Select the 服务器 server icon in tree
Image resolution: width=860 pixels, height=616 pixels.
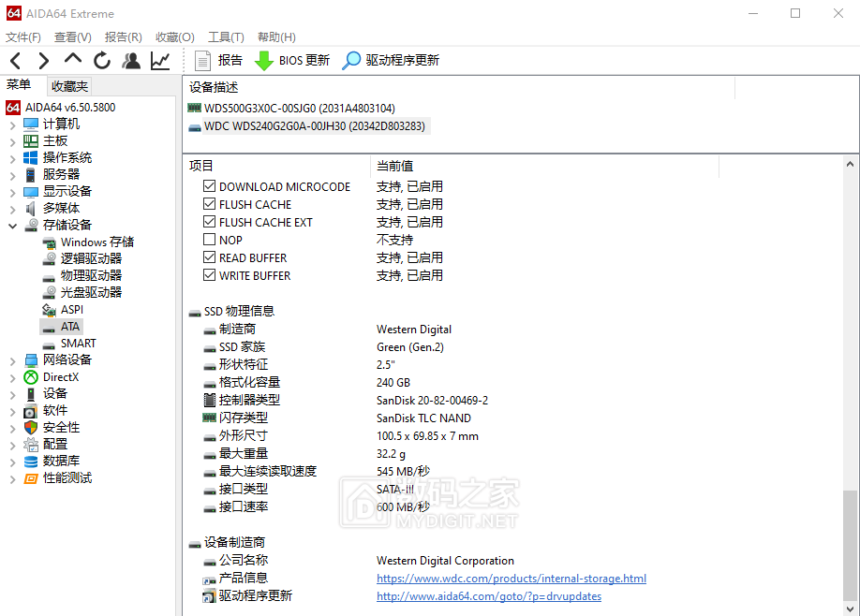pyautogui.click(x=31, y=175)
